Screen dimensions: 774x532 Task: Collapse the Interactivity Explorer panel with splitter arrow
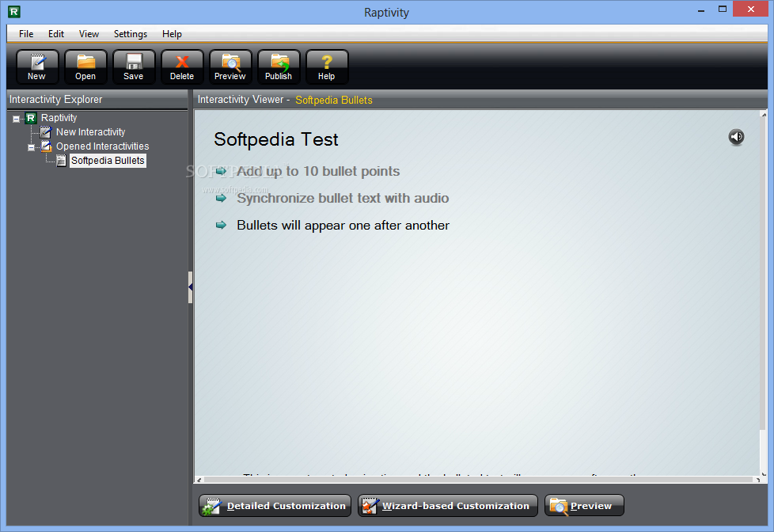(x=190, y=287)
